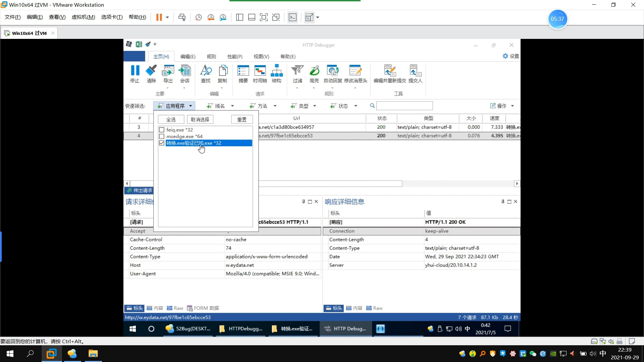Open the 视图(V) ribbon tab
This screenshot has height=362, width=644.
(x=261, y=56)
